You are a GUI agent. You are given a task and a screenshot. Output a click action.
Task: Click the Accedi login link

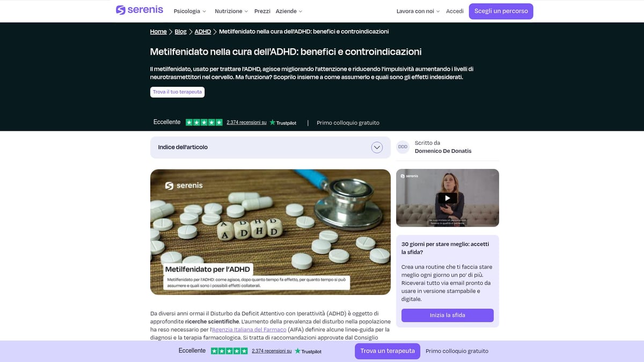point(455,11)
